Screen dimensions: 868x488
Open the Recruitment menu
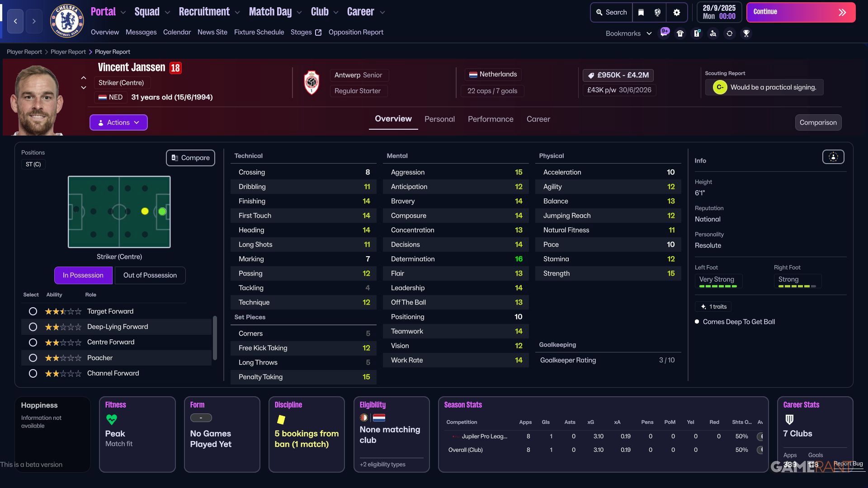pyautogui.click(x=204, y=11)
